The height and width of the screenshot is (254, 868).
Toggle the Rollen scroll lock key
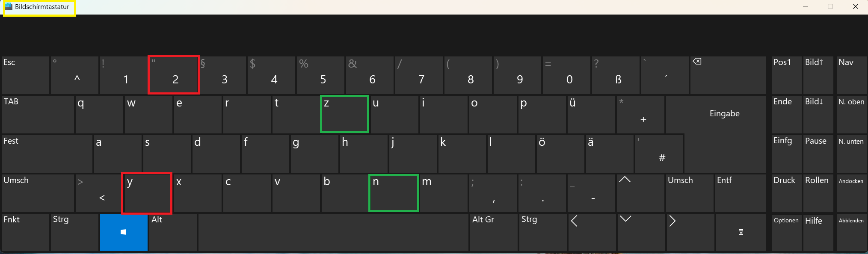point(818,193)
